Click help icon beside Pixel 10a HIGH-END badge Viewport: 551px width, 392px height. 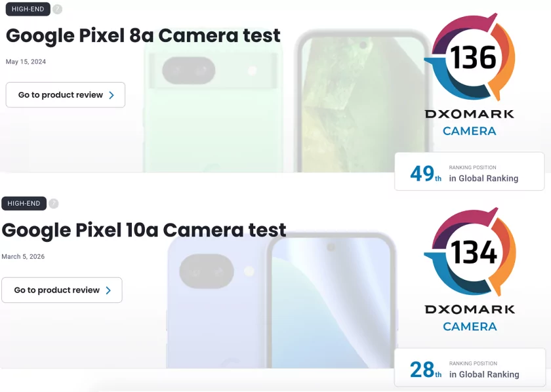click(x=53, y=203)
